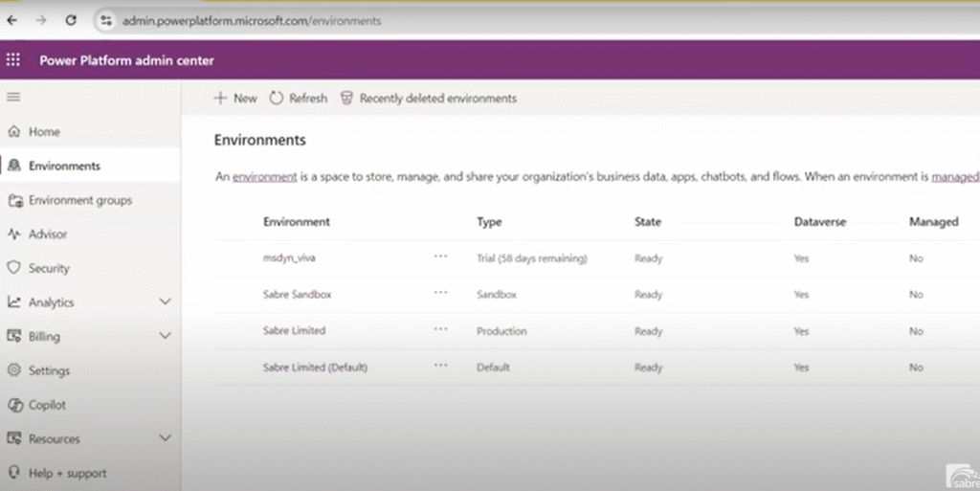View Recently deleted environments
The height and width of the screenshot is (491, 980).
(x=429, y=98)
